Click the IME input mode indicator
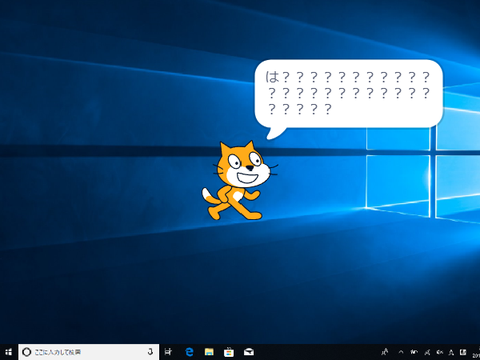480x360 pixels. point(451,352)
